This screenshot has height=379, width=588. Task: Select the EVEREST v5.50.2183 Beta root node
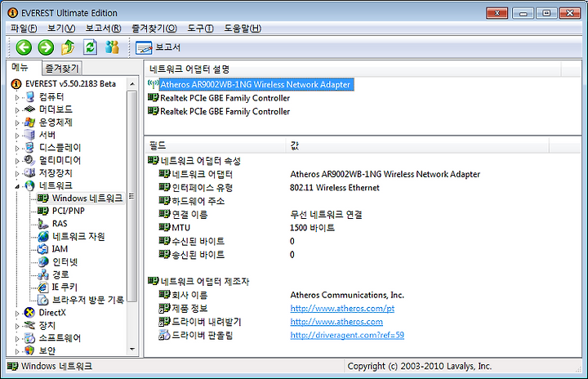click(70, 83)
